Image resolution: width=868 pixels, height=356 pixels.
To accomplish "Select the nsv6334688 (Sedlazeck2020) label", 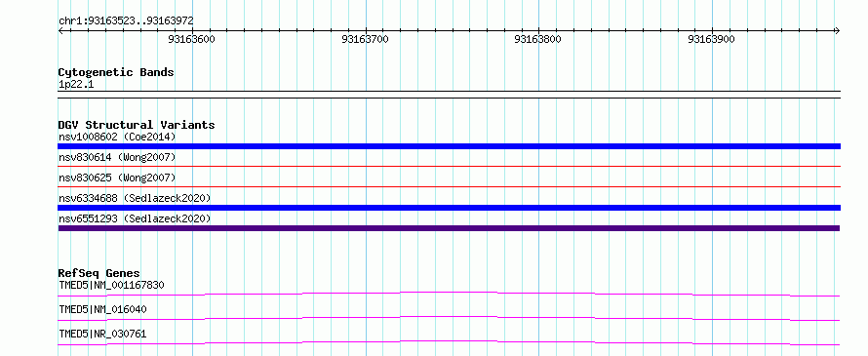I will pos(135,198).
